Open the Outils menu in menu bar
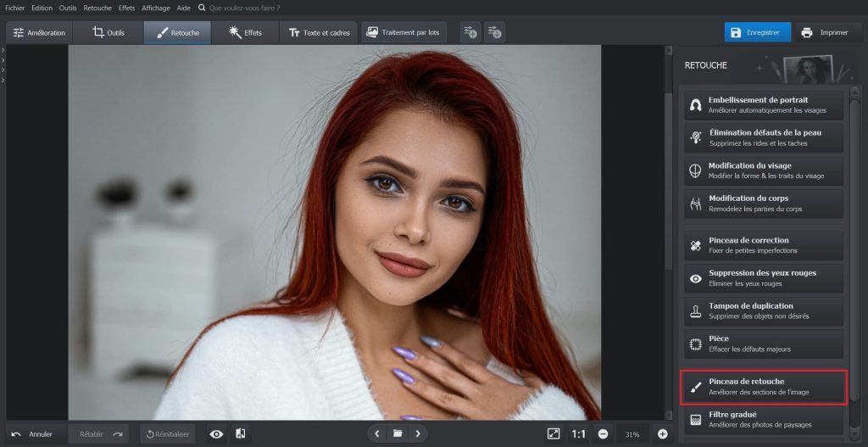Screen dimensions: 868x447 point(68,8)
